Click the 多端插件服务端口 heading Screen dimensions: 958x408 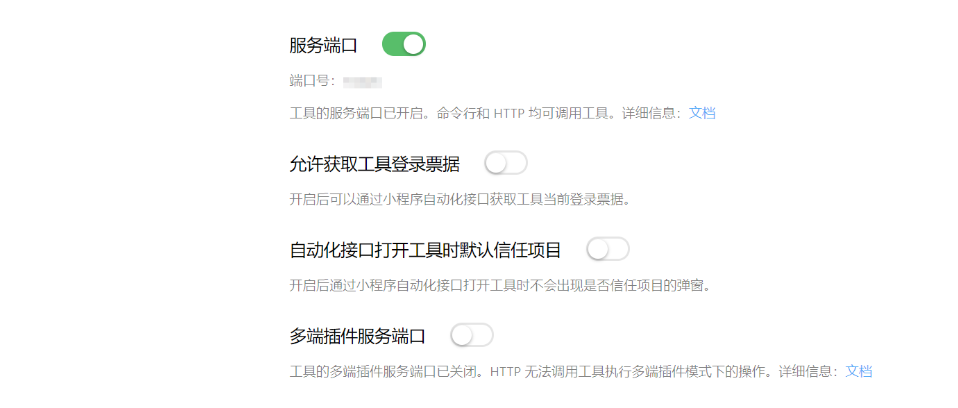pos(357,336)
